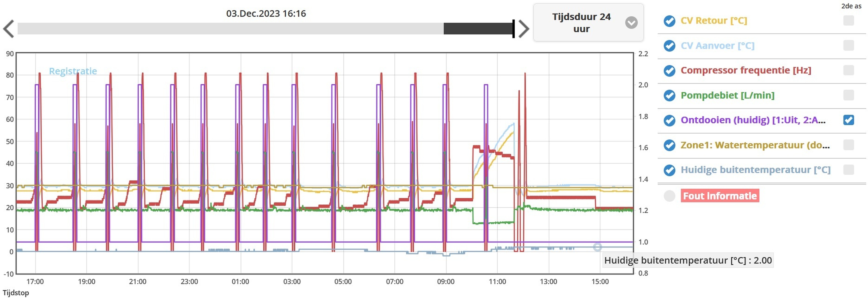The image size is (868, 298).
Task: Click the Pompdebiet [L/min] label
Action: pos(727,95)
